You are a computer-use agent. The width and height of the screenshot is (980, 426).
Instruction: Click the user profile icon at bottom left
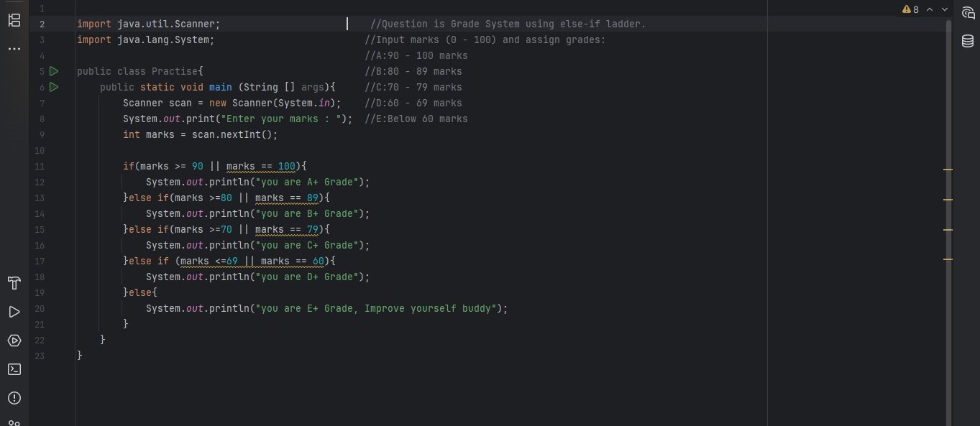[14, 422]
